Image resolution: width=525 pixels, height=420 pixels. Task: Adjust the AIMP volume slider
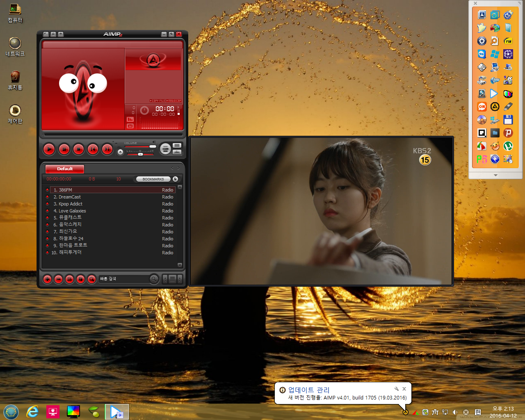[140, 146]
